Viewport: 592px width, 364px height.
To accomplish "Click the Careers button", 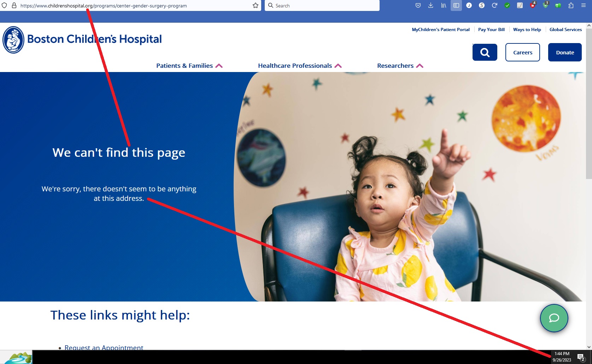I will (522, 52).
